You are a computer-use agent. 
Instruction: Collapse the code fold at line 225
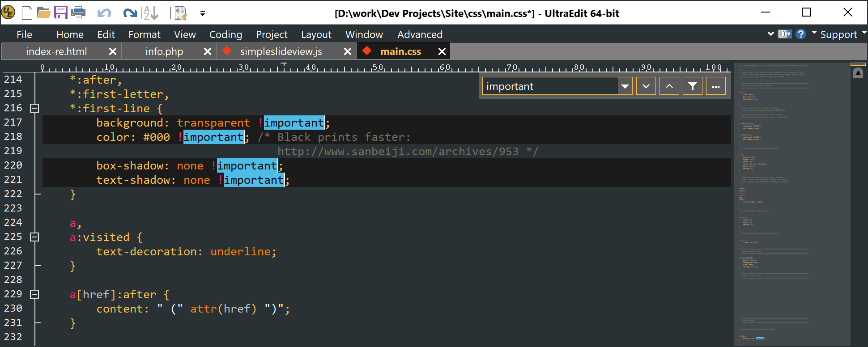pyautogui.click(x=34, y=237)
